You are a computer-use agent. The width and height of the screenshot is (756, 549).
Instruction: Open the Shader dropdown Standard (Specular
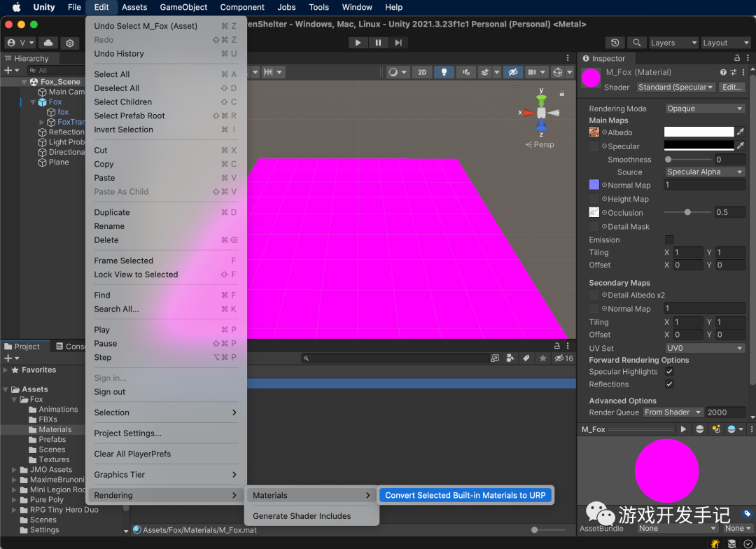(675, 88)
